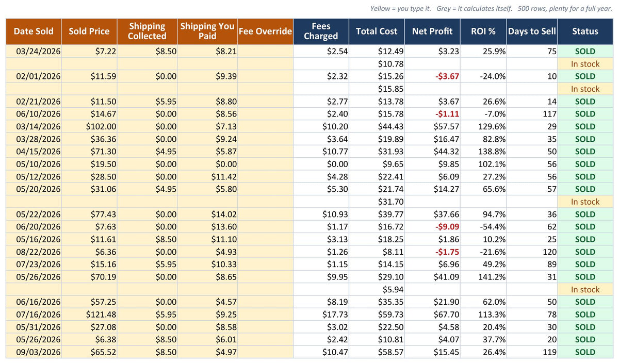Click the Shipping You Paid header
Viewport: 619px width, 364px height.
coord(208,31)
